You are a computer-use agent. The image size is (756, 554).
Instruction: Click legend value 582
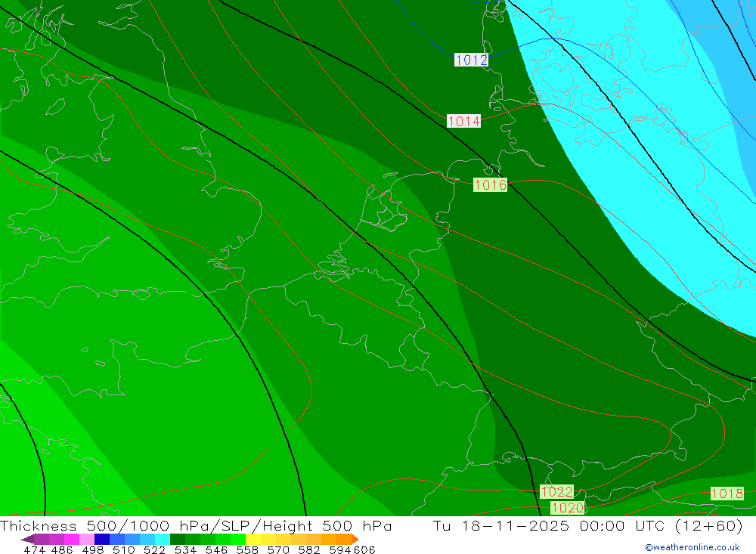(x=309, y=549)
